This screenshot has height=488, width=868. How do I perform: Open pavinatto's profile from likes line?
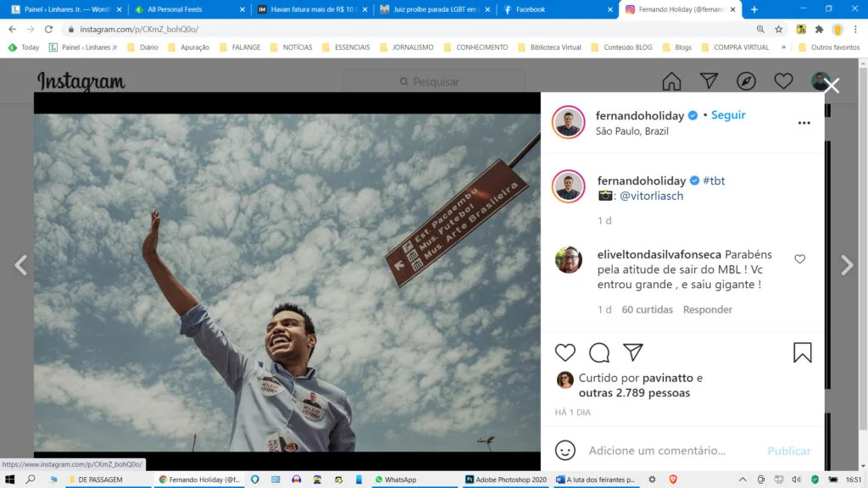tap(668, 378)
